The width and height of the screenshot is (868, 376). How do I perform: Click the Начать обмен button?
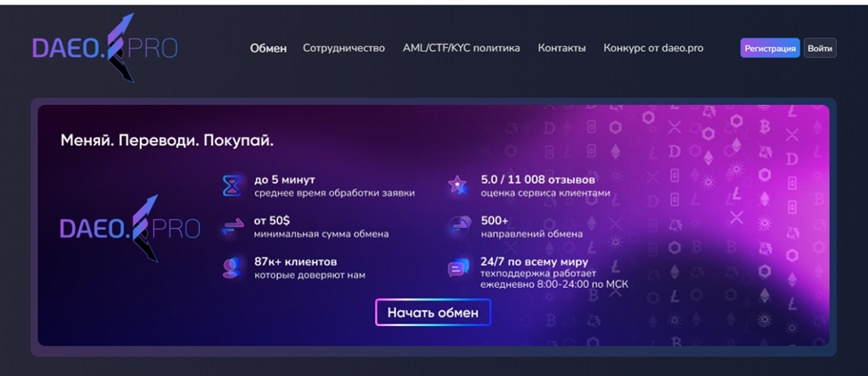(x=433, y=313)
